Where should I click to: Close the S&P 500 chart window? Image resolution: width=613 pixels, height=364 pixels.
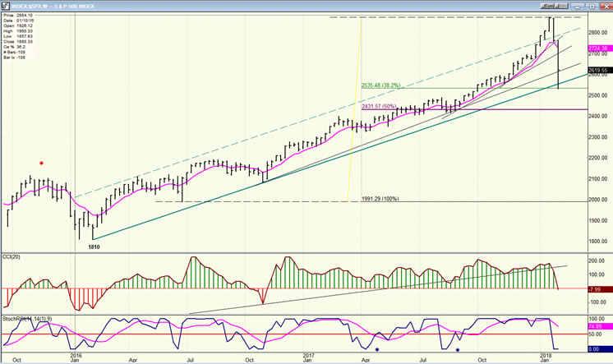[606, 6]
